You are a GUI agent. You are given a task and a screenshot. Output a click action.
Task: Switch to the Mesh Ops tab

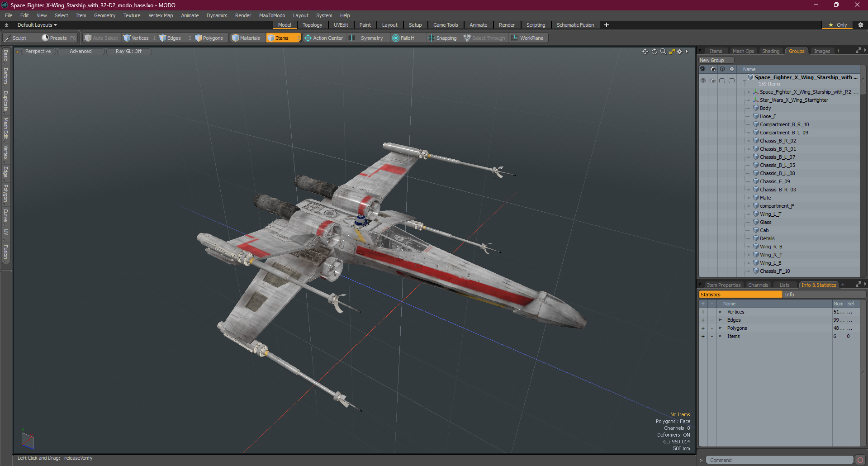point(743,51)
